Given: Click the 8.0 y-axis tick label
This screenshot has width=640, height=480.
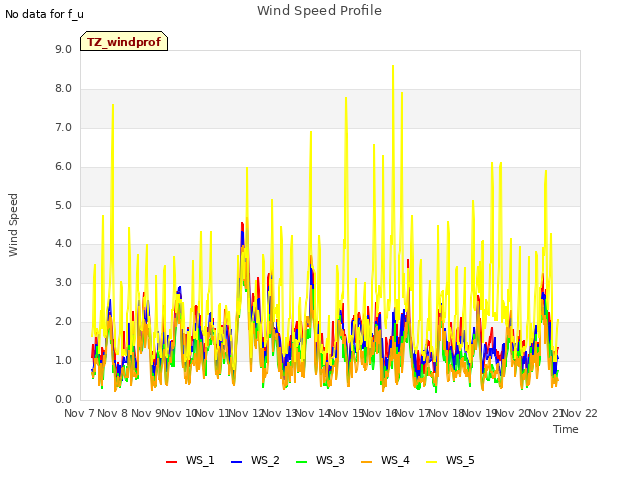Looking at the screenshot, I should coord(63,89).
